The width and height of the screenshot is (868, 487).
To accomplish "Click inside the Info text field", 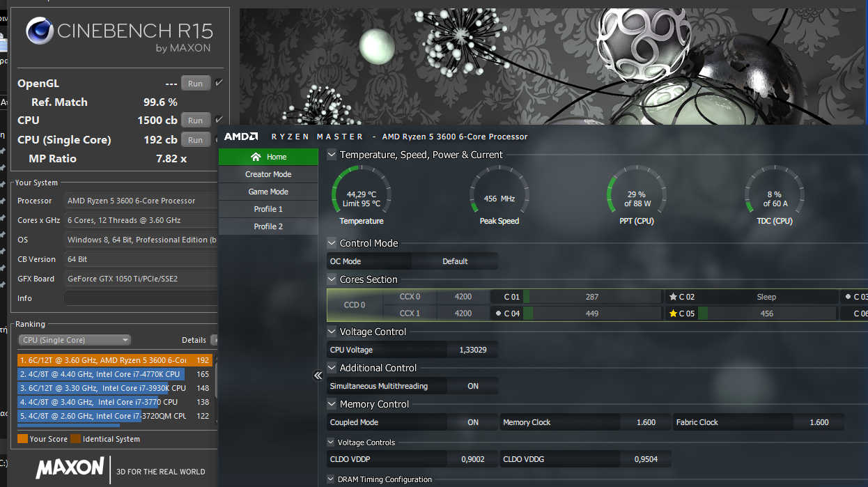I will click(141, 298).
